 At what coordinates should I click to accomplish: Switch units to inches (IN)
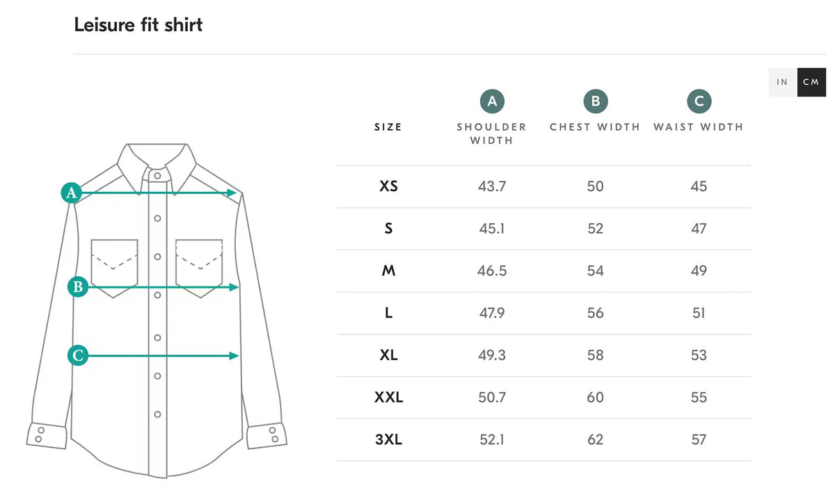coord(783,82)
